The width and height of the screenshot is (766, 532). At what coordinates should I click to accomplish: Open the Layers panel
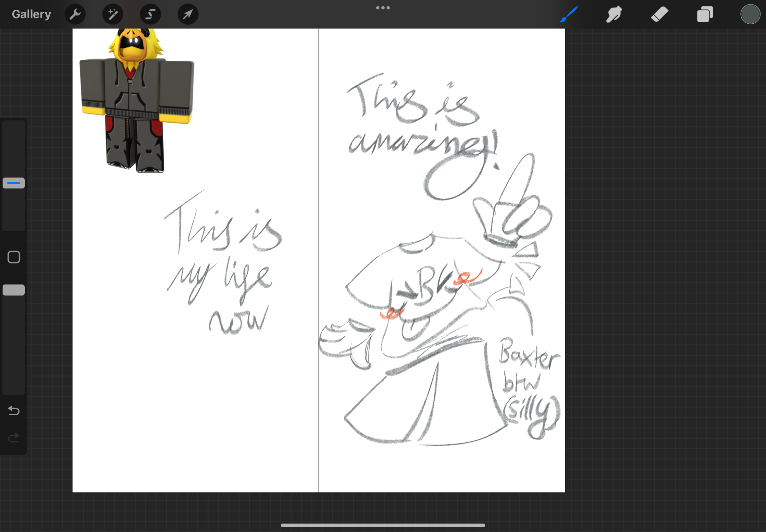pos(705,14)
